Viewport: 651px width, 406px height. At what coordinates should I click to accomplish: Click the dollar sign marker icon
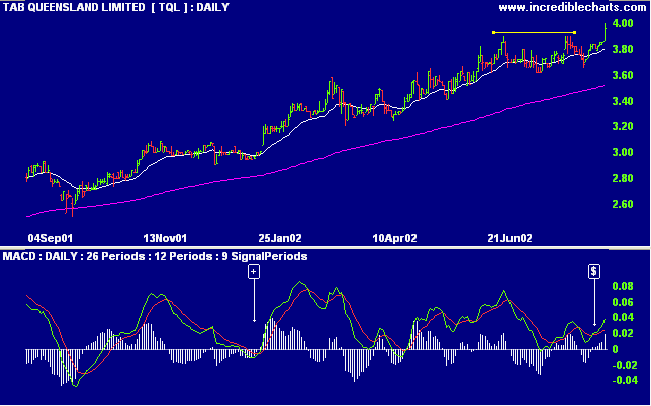click(x=594, y=271)
